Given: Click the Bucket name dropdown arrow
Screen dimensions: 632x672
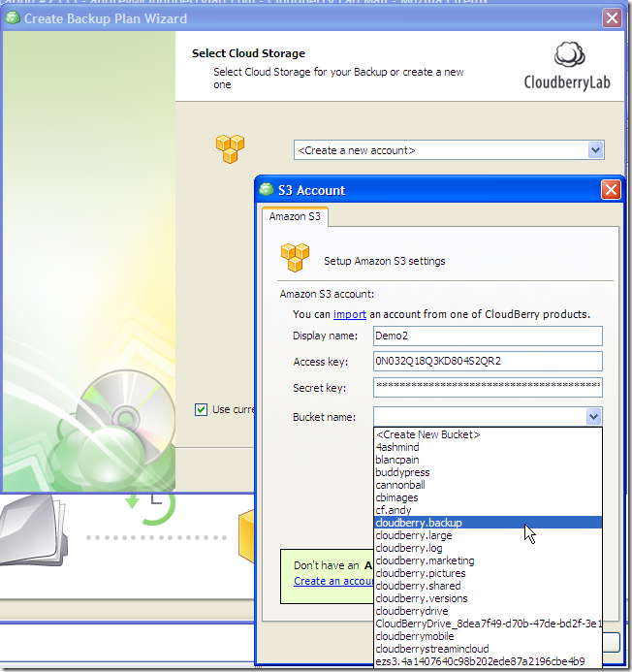Looking at the screenshot, I should tap(593, 417).
